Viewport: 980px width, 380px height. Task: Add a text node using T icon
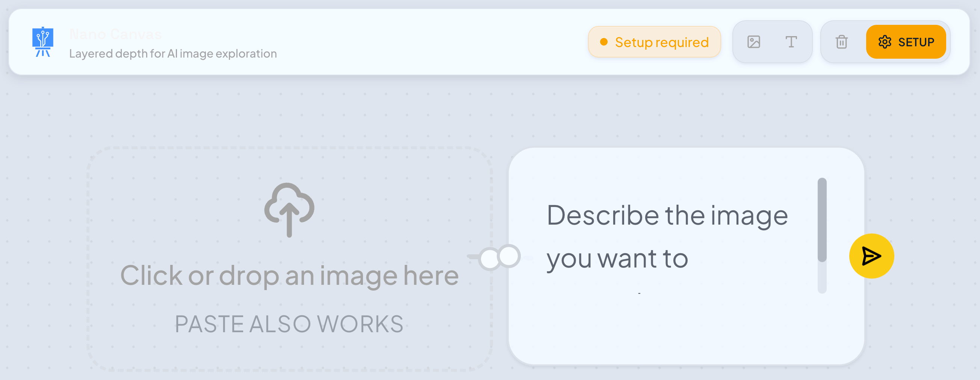(791, 42)
